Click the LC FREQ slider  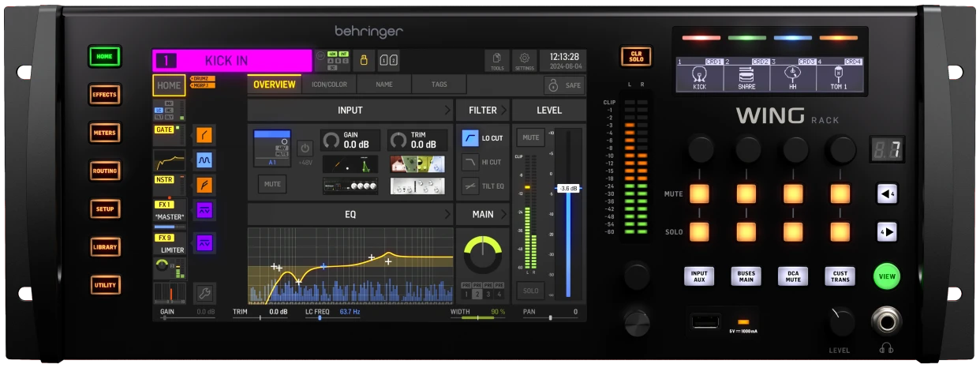[320, 317]
